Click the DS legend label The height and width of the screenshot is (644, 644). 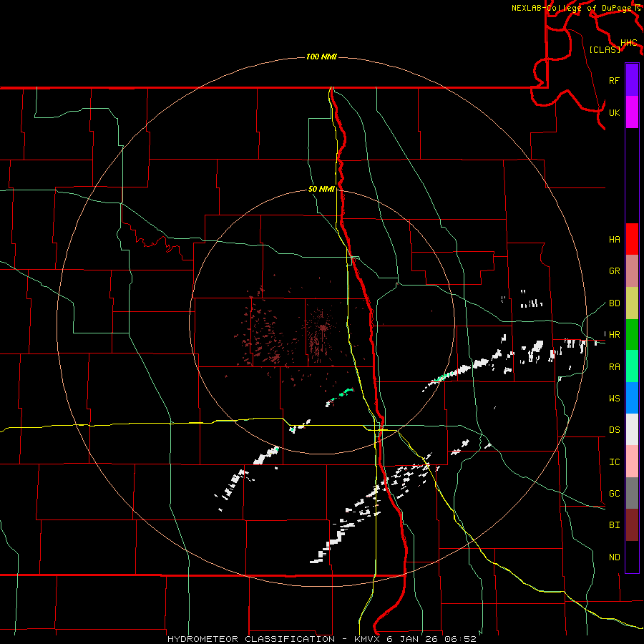(x=614, y=429)
